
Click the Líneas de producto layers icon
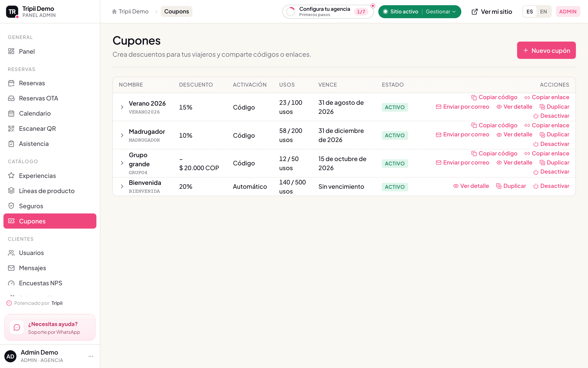coord(11,190)
